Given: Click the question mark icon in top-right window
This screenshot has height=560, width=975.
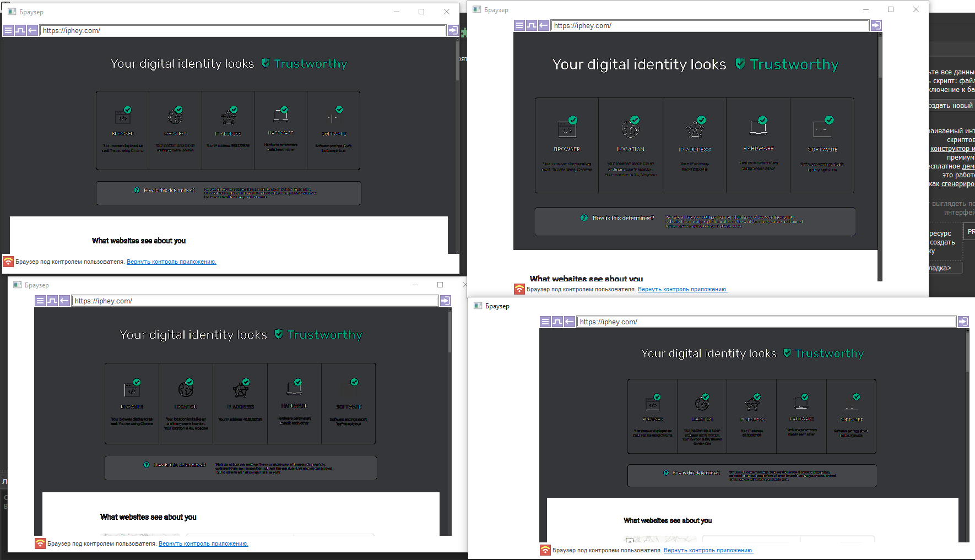Looking at the screenshot, I should (x=584, y=218).
